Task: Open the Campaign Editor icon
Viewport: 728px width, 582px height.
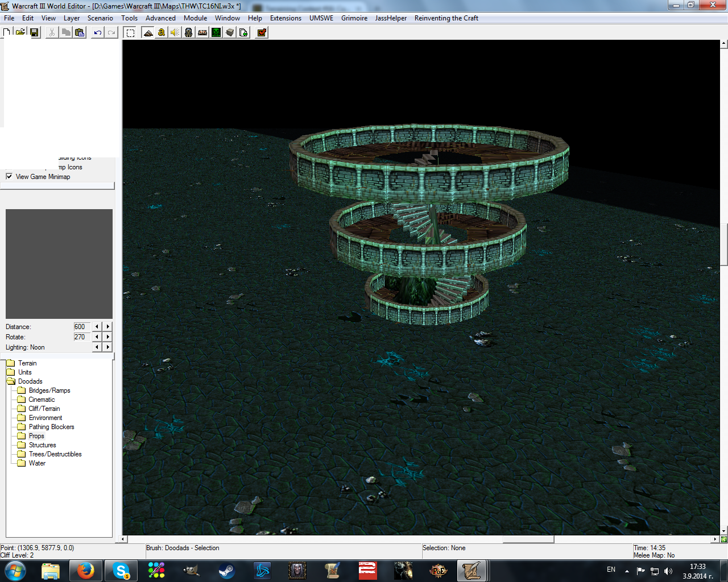Action: (202, 32)
